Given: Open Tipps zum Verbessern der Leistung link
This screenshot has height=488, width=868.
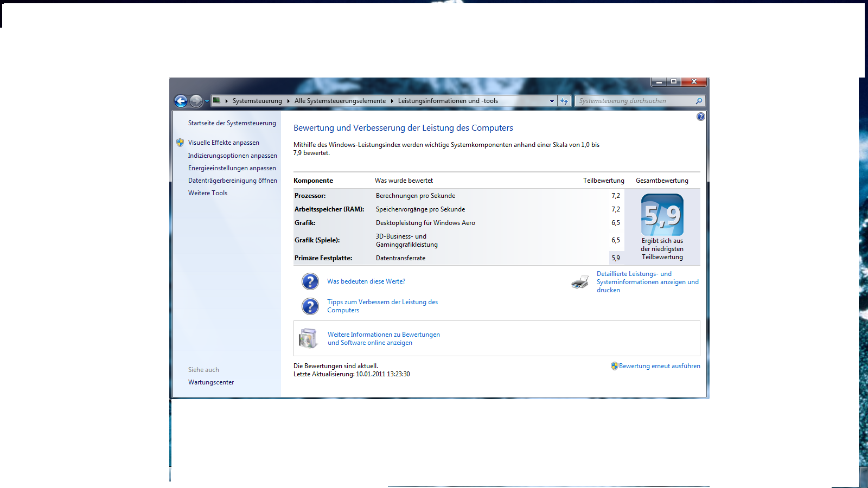Looking at the screenshot, I should pyautogui.click(x=382, y=306).
